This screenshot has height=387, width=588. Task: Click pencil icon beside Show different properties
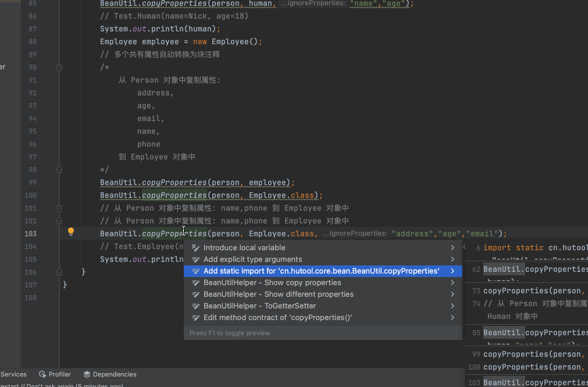196,294
